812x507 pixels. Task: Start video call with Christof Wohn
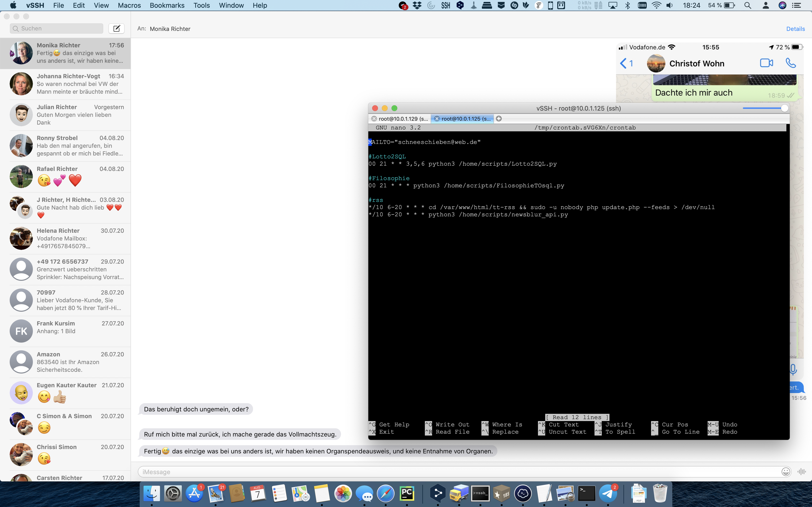click(x=766, y=63)
